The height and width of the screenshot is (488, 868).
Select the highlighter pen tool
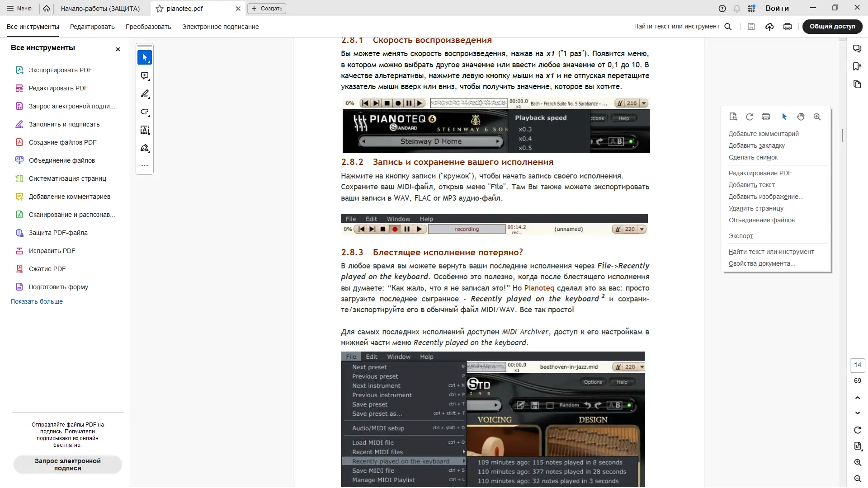[145, 94]
